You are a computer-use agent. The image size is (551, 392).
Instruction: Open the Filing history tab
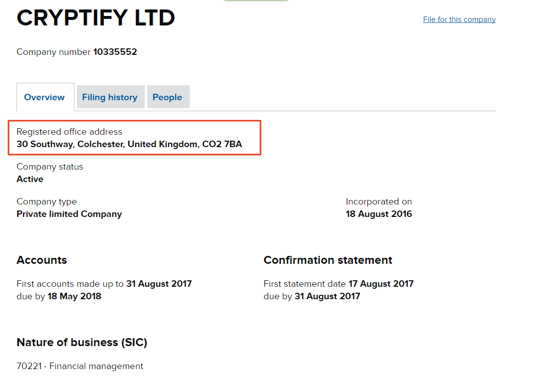[x=110, y=97]
